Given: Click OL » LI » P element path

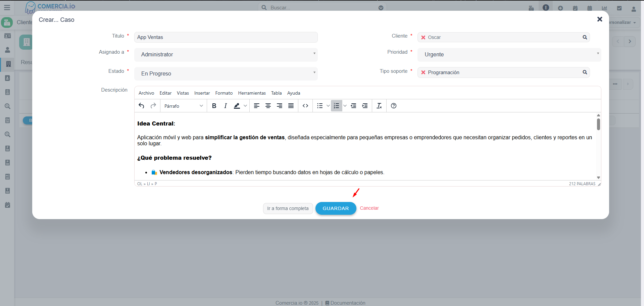Looking at the screenshot, I should point(147,184).
